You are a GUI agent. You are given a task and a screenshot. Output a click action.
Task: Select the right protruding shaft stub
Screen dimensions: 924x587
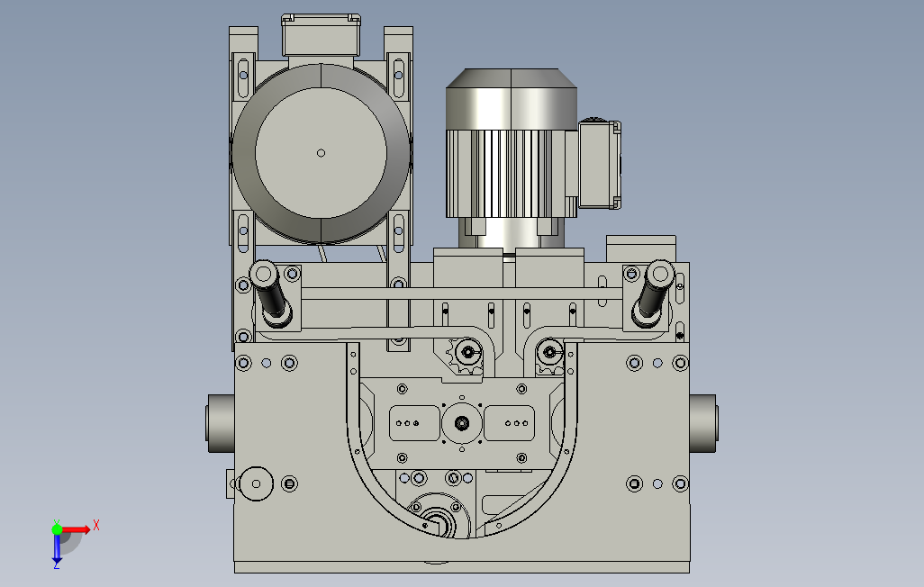click(x=703, y=424)
